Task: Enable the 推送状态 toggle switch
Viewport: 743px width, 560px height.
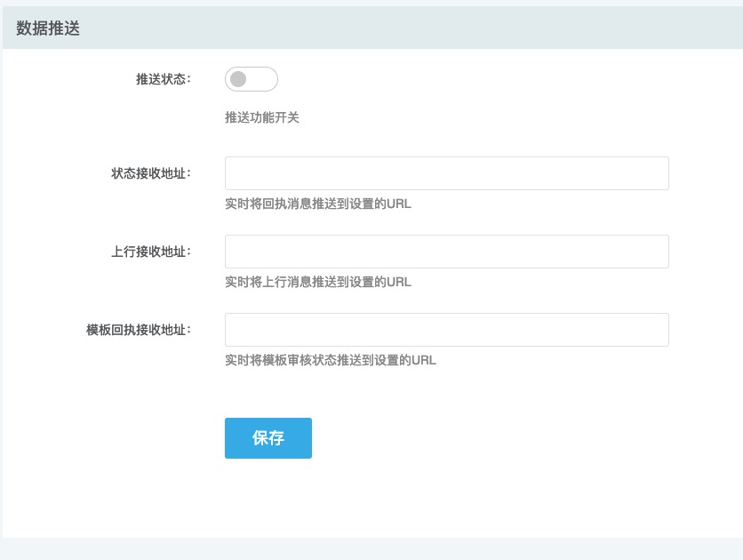Action: point(252,79)
